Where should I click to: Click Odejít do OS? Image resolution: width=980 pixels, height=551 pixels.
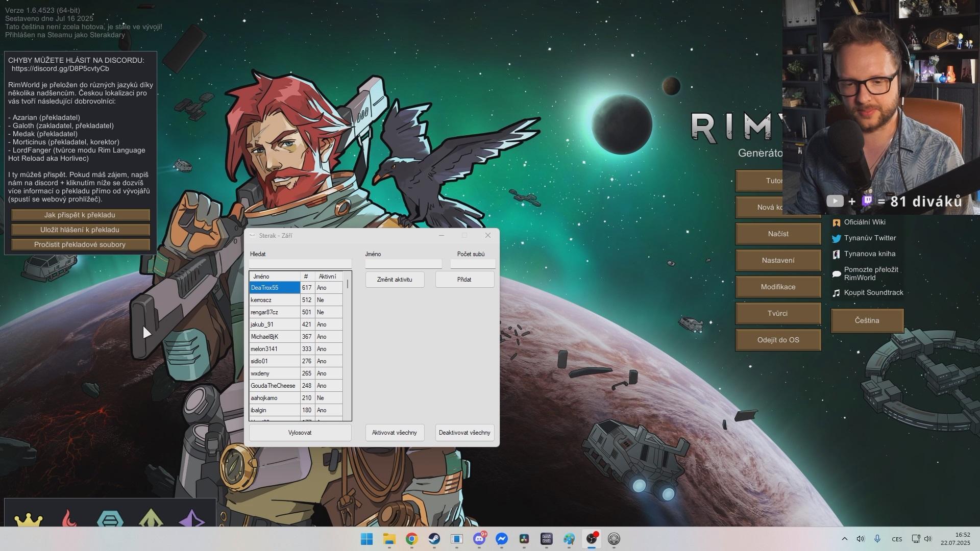778,340
